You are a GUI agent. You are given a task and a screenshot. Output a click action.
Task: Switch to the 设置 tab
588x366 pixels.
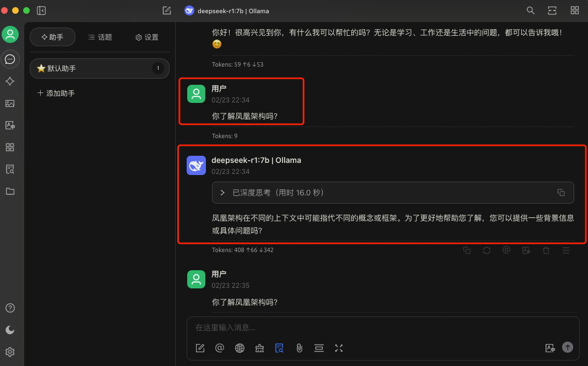point(147,37)
